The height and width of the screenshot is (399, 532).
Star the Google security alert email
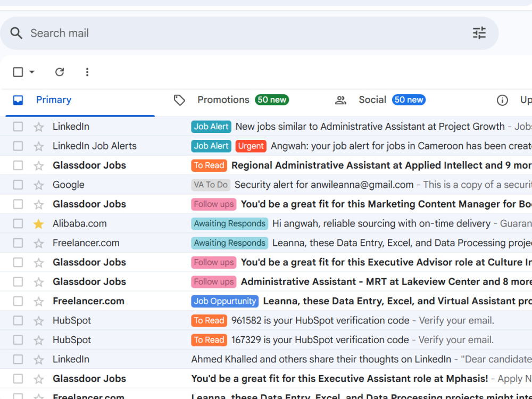(39, 185)
